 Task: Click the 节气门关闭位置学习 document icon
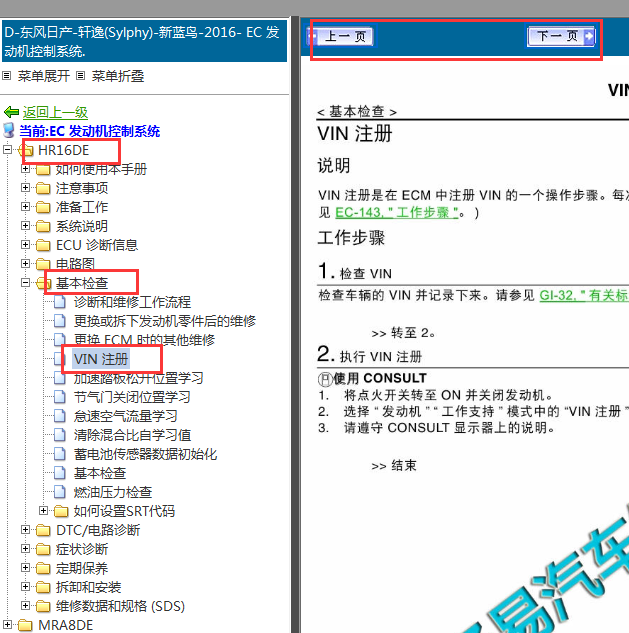pyautogui.click(x=60, y=397)
